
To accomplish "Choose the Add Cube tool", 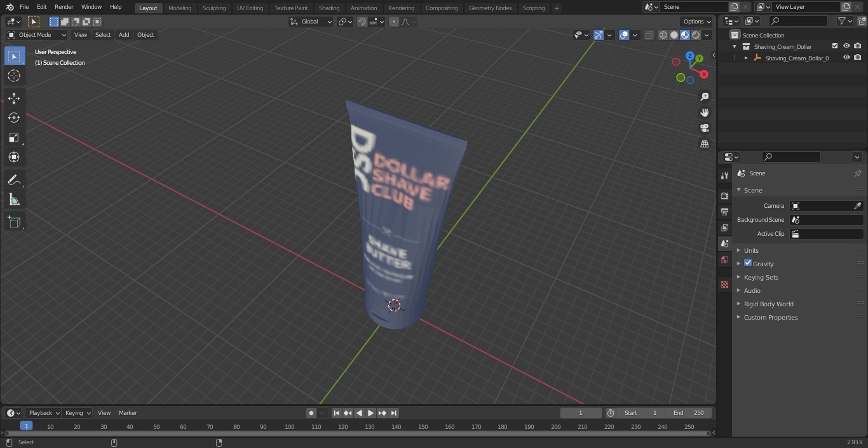I will pyautogui.click(x=14, y=222).
